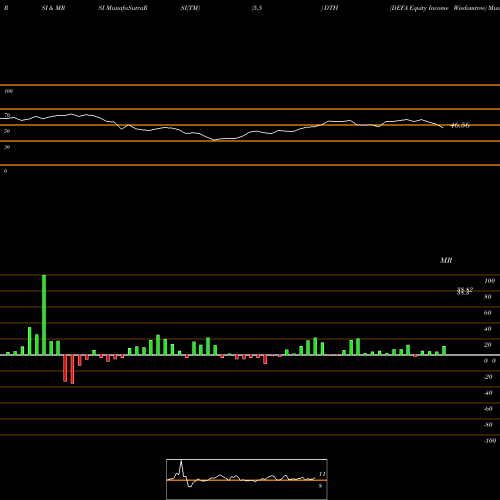Click the RSI axis label 30

click(x=7, y=147)
